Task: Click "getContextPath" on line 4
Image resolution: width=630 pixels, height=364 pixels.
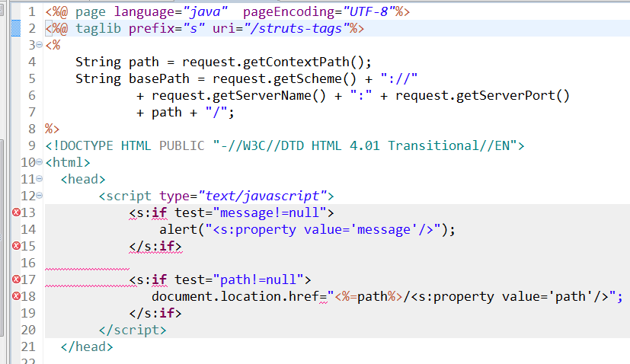Action: (296, 62)
